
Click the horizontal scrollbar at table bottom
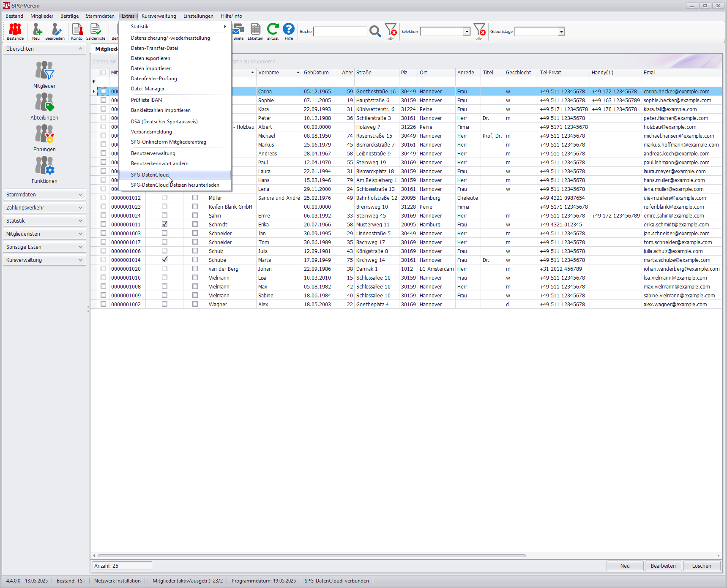(x=312, y=556)
